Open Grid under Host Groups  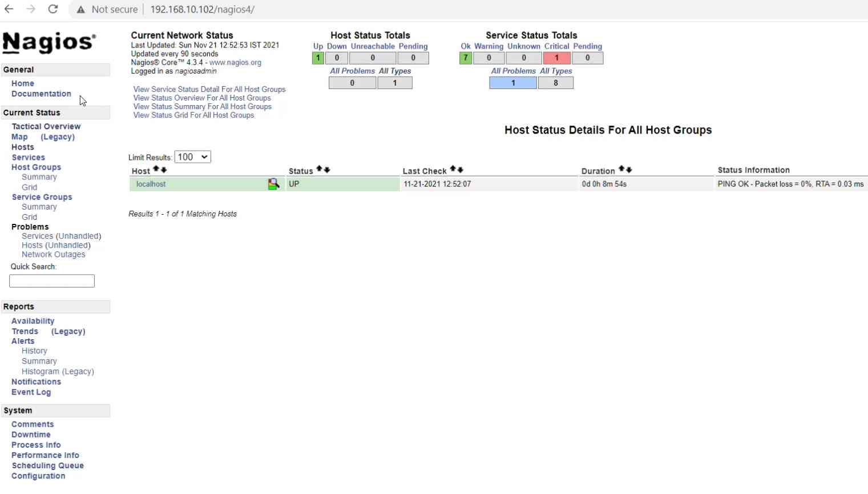[x=30, y=187]
